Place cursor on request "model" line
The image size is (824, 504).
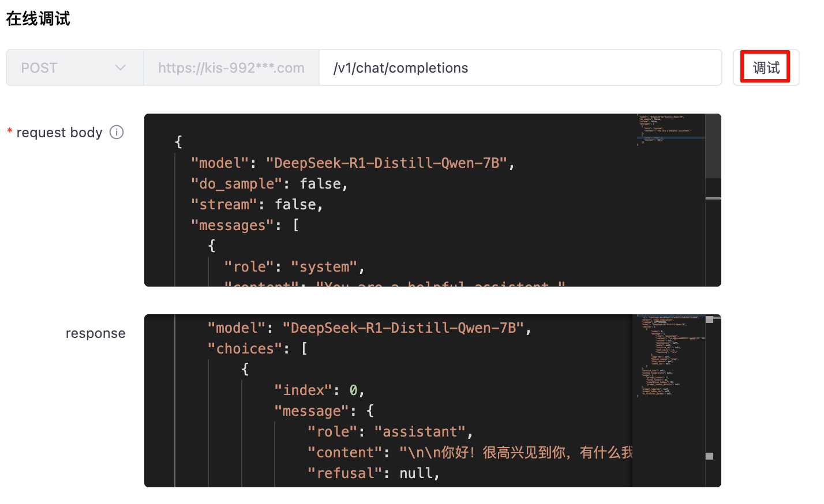coord(352,163)
